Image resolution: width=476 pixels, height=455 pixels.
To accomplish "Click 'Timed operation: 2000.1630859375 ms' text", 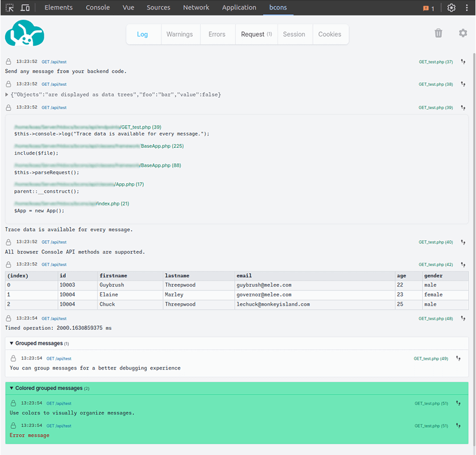I will [x=58, y=328].
